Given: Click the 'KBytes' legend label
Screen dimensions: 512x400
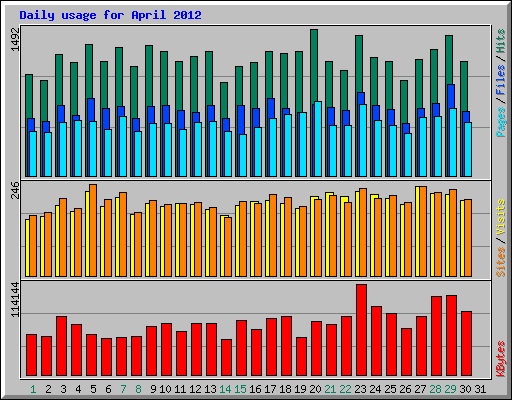Looking at the screenshot, I should pos(501,359).
